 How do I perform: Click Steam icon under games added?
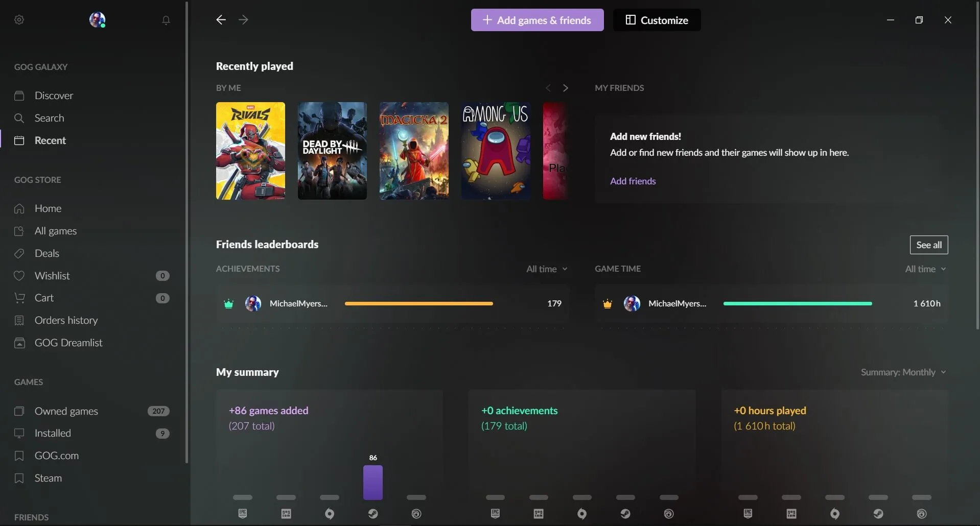tap(373, 514)
